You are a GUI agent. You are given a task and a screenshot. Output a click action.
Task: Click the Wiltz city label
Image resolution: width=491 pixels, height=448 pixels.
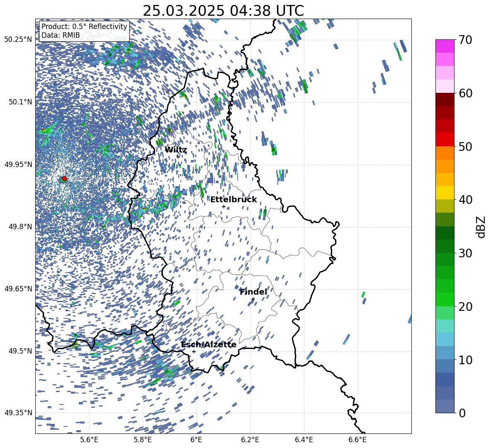[x=176, y=150]
